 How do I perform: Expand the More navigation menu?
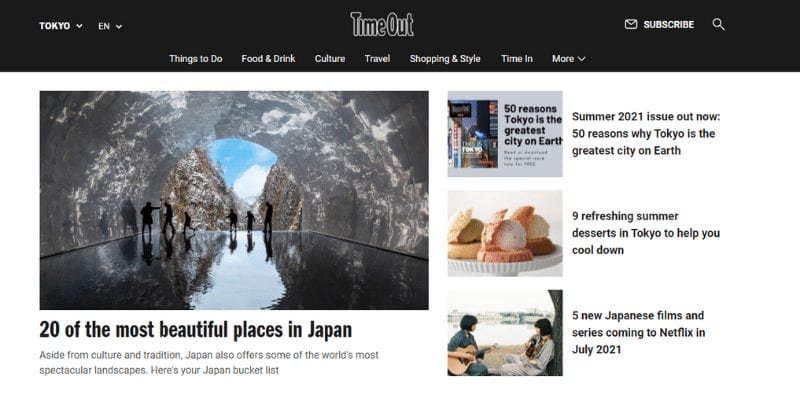click(x=568, y=59)
